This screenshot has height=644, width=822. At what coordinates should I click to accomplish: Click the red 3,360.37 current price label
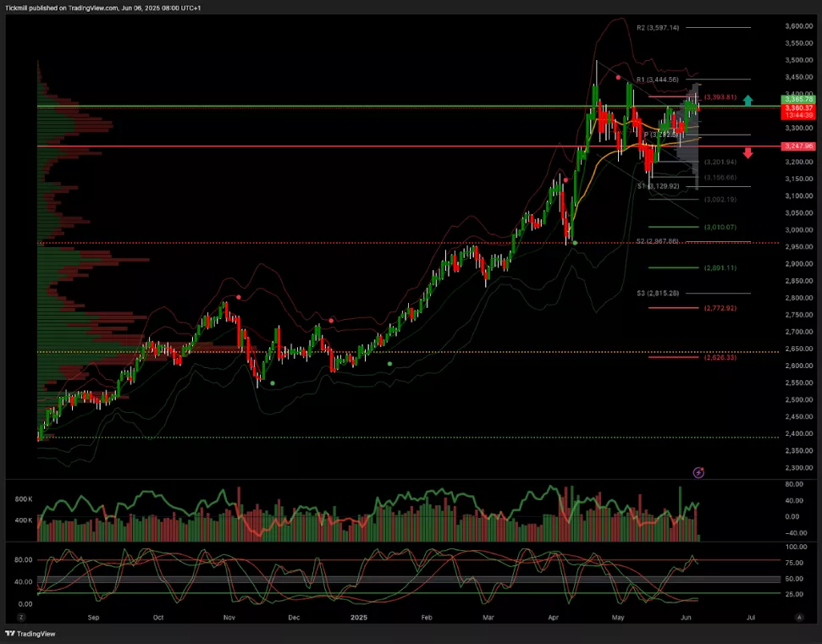[798, 108]
